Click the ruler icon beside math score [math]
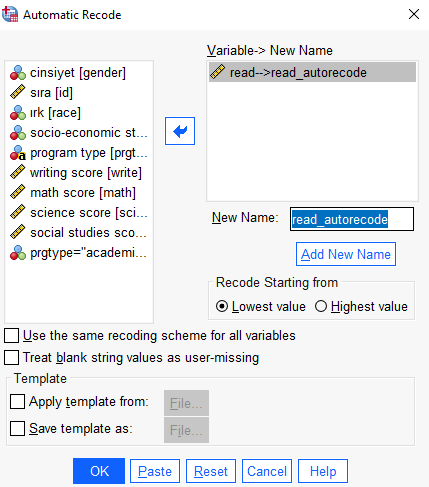 pyautogui.click(x=18, y=192)
